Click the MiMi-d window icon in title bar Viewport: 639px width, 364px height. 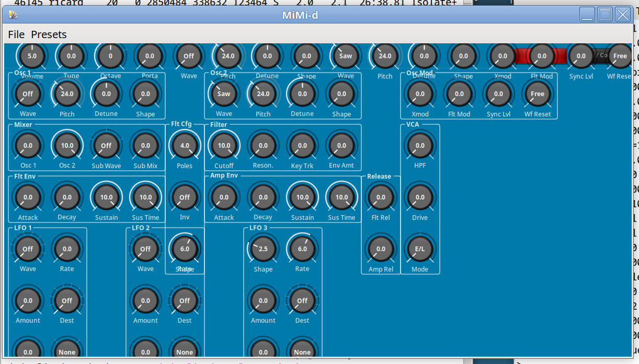[13, 15]
